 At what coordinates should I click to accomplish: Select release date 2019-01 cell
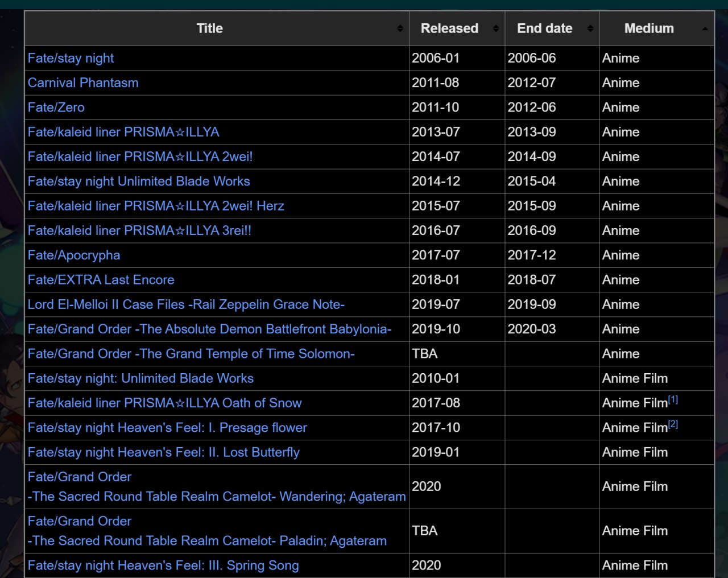tap(457, 452)
